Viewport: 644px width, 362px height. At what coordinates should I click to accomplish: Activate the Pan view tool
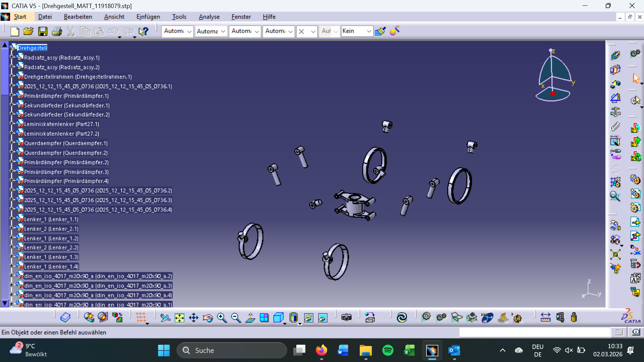coord(194,318)
